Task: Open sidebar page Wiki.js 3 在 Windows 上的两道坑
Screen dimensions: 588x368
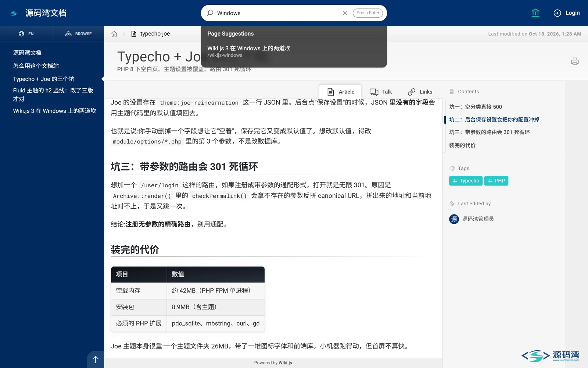Action: [55, 111]
